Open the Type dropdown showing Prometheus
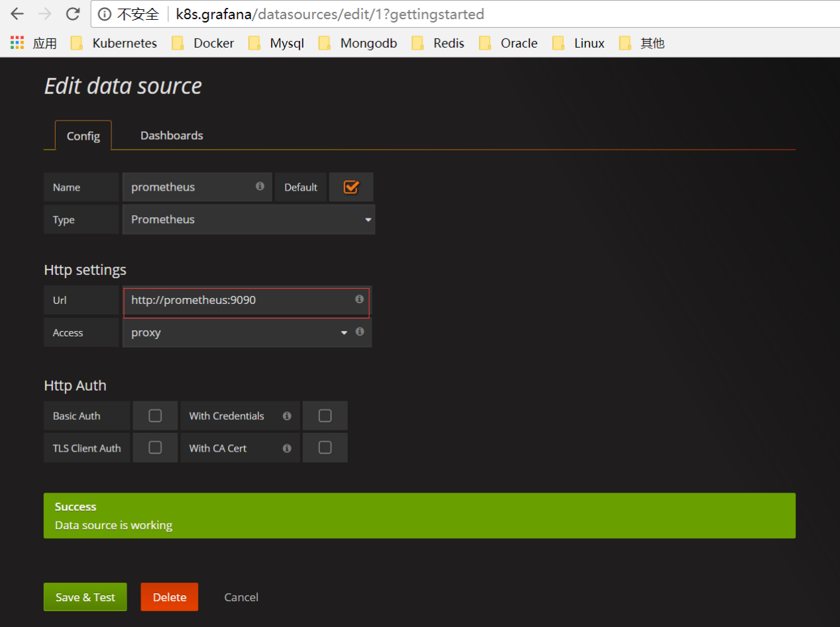 point(249,219)
